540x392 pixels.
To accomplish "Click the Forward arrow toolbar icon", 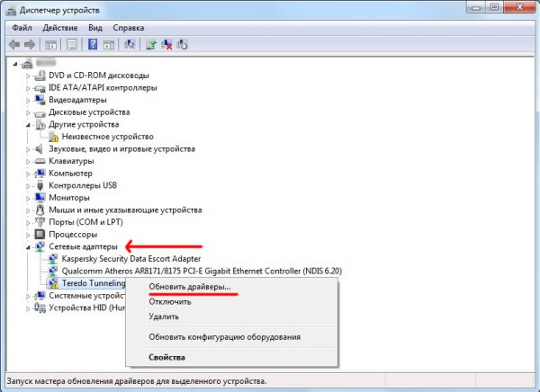I will (30, 44).
